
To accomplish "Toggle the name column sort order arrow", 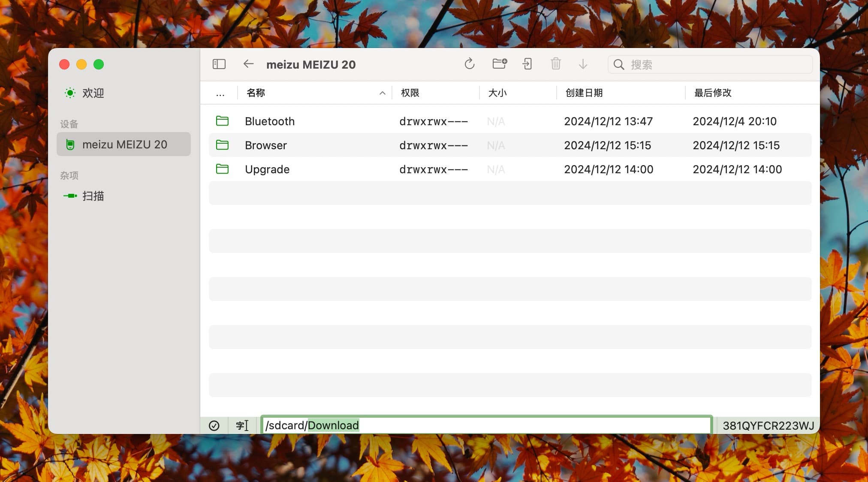I will click(382, 93).
